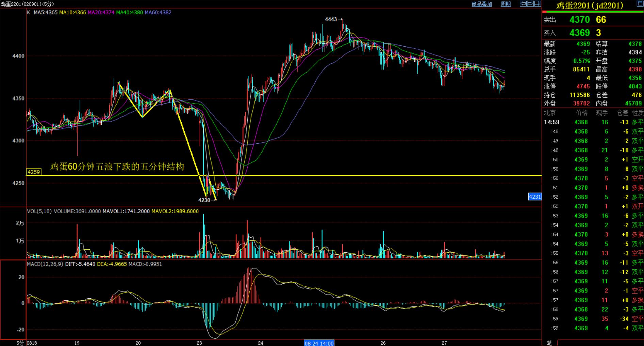
Task: Click the 4259 price label on yellow line
Action: click(34, 172)
